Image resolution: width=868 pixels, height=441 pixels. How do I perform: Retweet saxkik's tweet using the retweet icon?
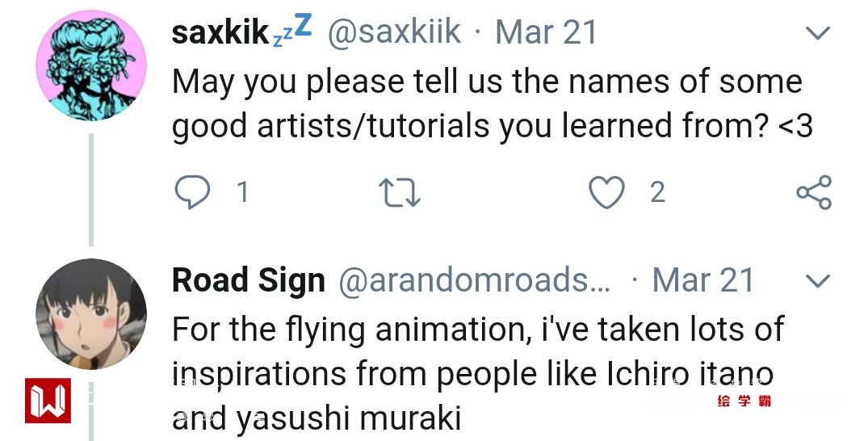400,193
